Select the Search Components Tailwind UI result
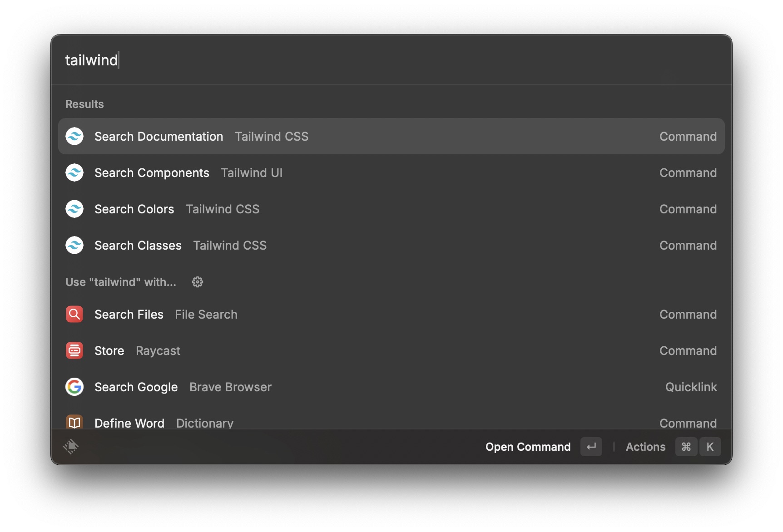Viewport: 783px width, 532px height. [x=391, y=172]
